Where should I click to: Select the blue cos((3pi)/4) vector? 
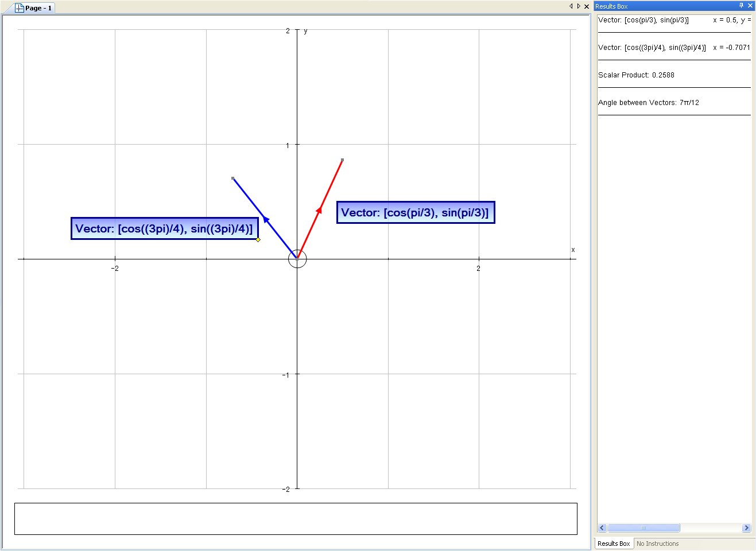(x=266, y=218)
